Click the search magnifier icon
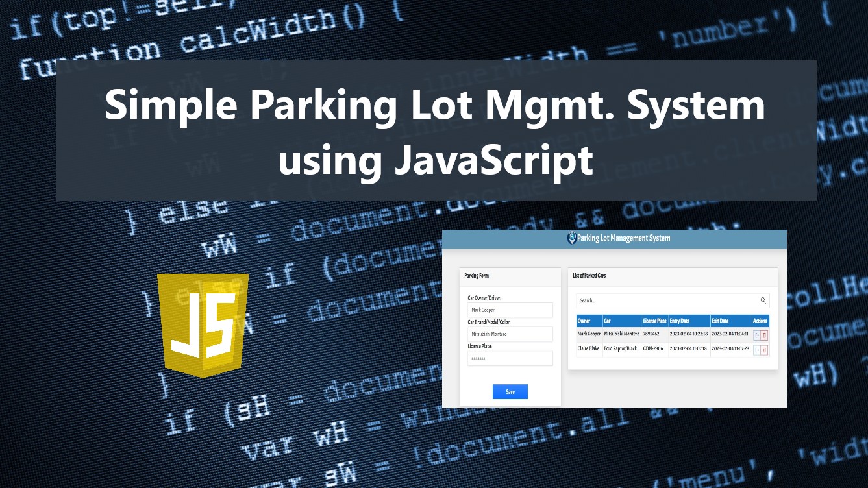This screenshot has width=868, height=488. point(763,300)
